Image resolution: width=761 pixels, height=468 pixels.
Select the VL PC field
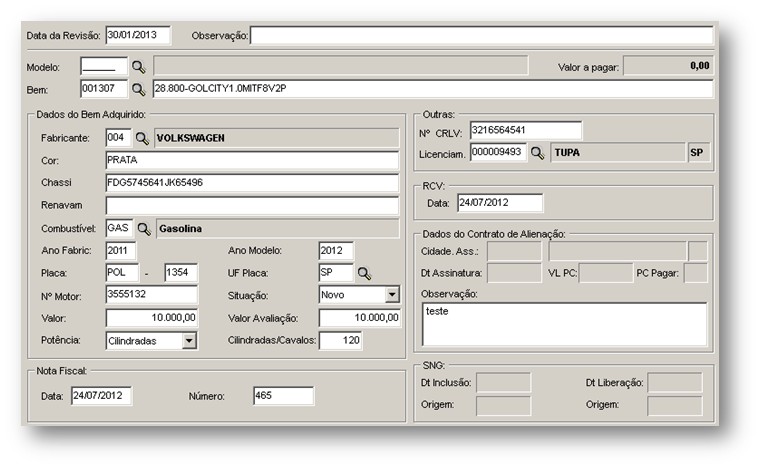606,273
